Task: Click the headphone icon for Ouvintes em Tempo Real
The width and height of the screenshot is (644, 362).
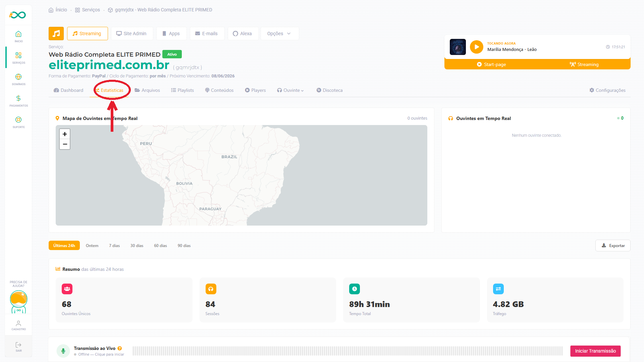Action: tap(450, 118)
